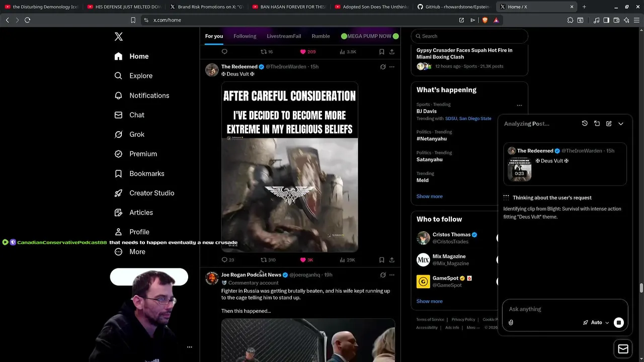Viewport: 644px width, 362px height.
Task: Play the Deus Vult crusade video
Action: coord(290,167)
